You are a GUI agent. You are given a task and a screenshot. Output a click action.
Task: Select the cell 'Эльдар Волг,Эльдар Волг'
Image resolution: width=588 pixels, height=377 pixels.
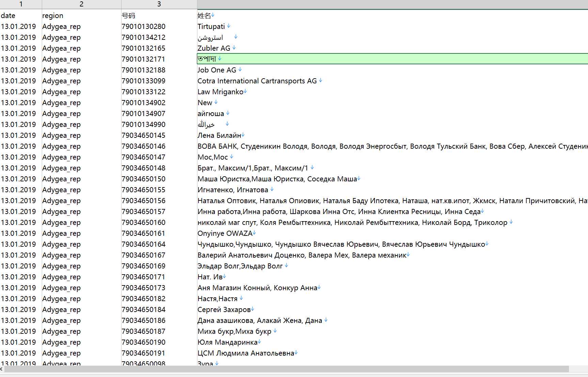393,266
